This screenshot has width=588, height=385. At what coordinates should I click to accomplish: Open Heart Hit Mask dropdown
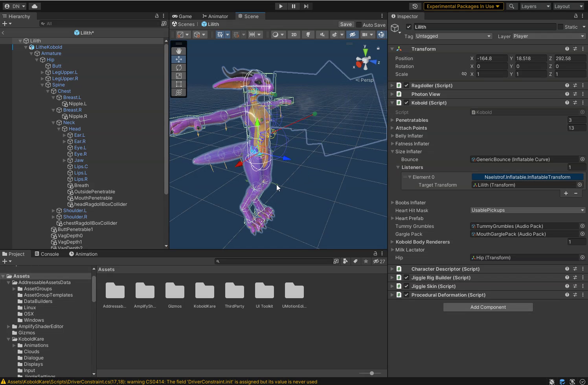528,210
